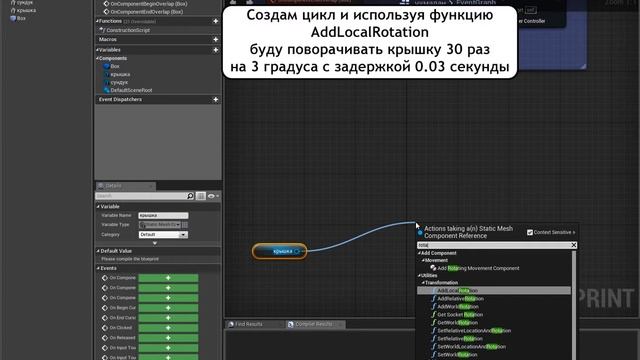Viewport: 640px width, 360px height.
Task: Click the output pin on the крышка node
Action: [x=297, y=251]
